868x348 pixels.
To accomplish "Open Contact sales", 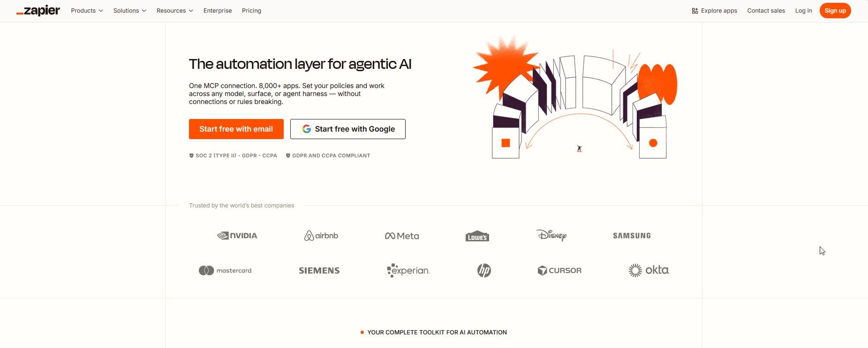I will (766, 11).
